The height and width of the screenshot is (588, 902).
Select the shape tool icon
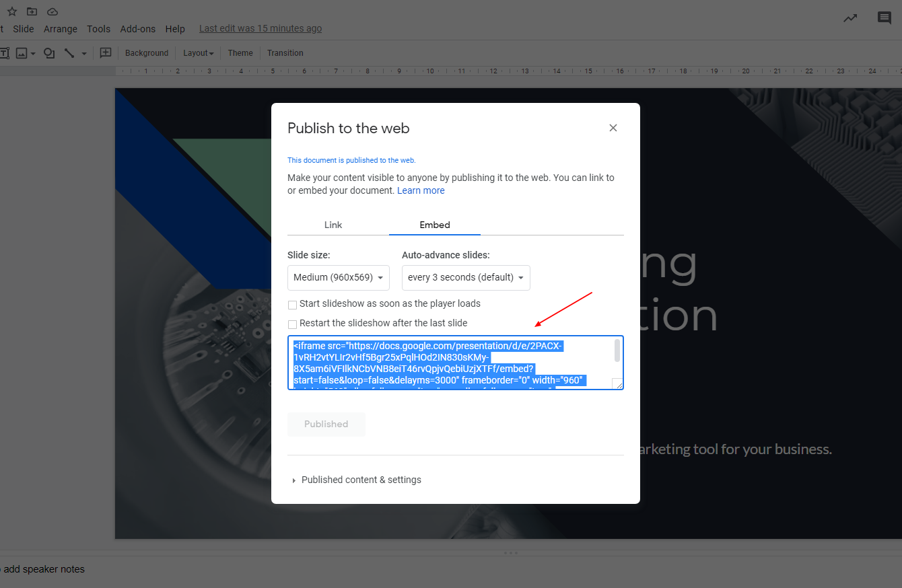coord(49,53)
